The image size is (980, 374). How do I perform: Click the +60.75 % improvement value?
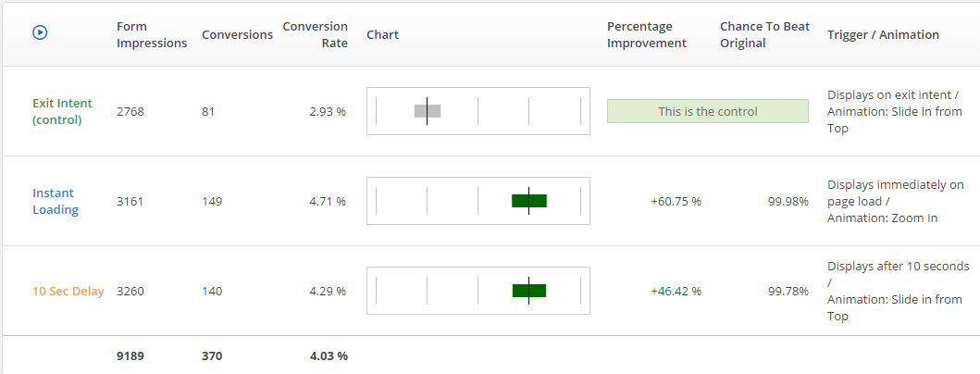(676, 201)
